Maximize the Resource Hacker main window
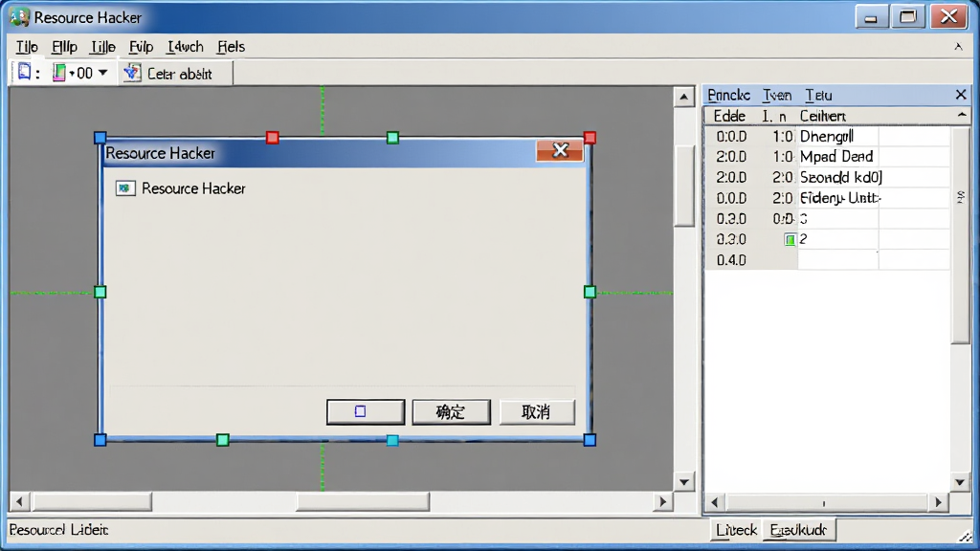The width and height of the screenshot is (980, 551). 908,17
